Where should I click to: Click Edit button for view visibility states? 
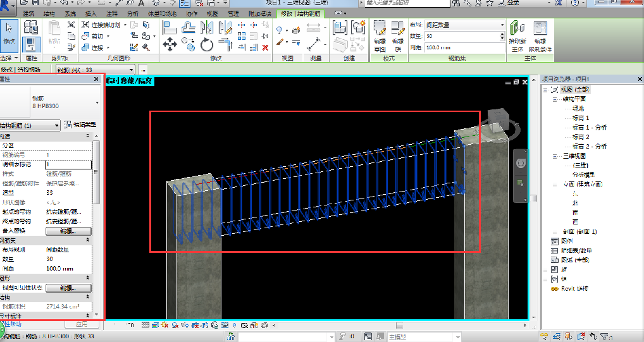click(x=67, y=288)
